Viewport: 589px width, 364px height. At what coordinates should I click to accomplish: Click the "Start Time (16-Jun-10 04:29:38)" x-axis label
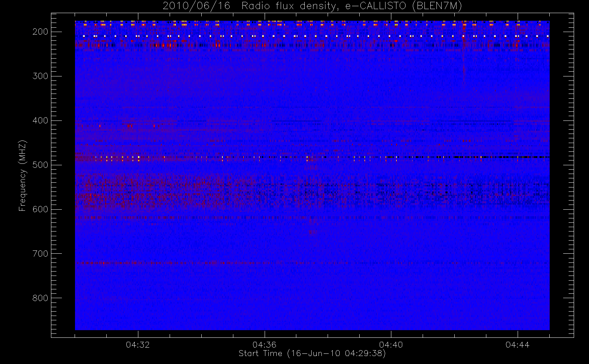[x=312, y=353]
